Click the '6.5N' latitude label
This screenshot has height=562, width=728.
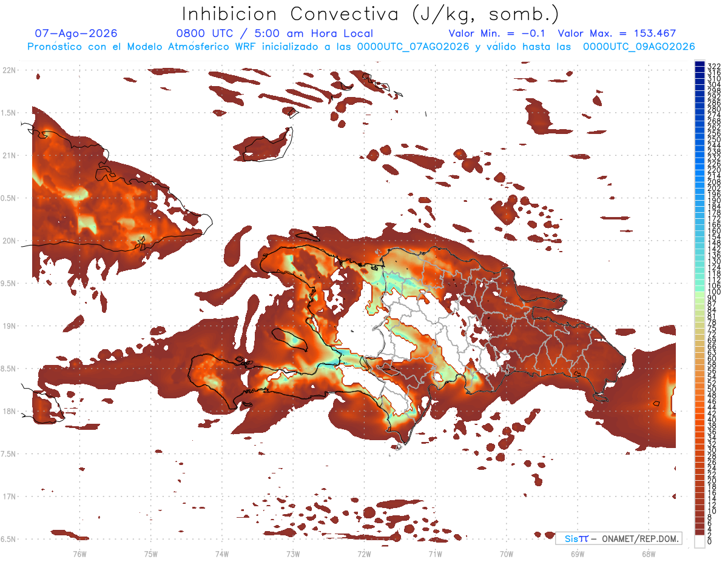coord(9,539)
